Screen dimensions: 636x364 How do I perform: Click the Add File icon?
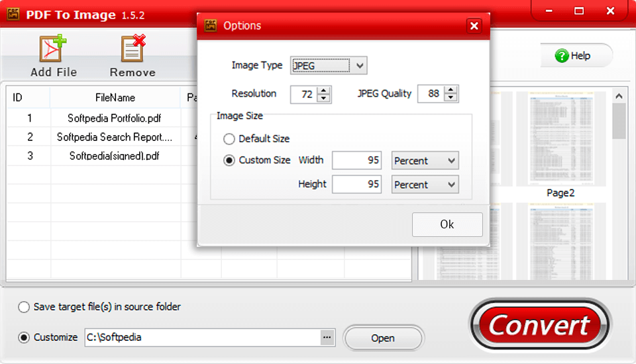point(53,50)
